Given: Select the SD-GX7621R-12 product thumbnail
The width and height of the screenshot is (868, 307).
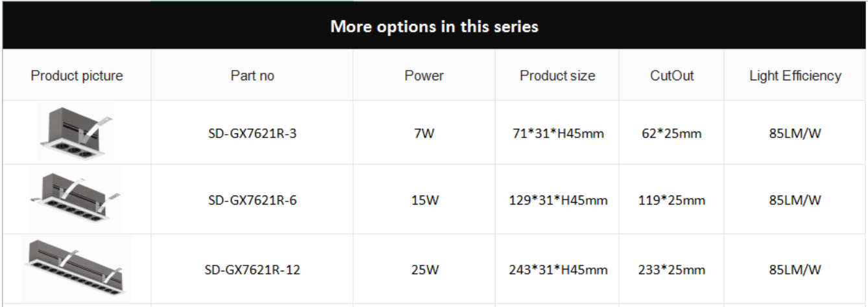Looking at the screenshot, I should click(76, 268).
